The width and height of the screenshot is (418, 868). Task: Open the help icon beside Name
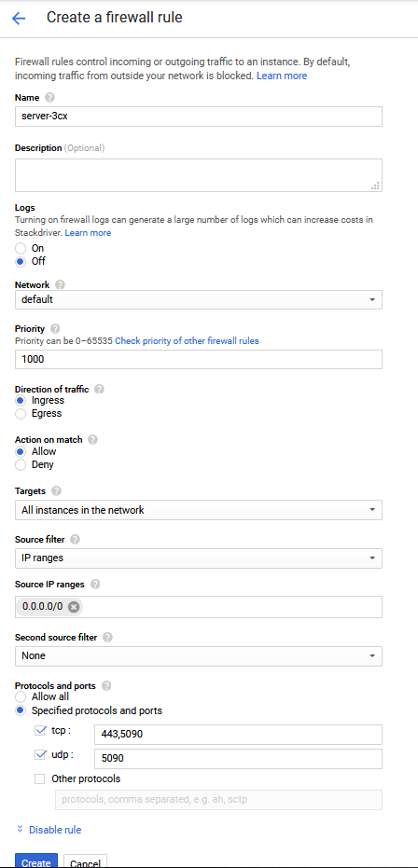click(49, 97)
